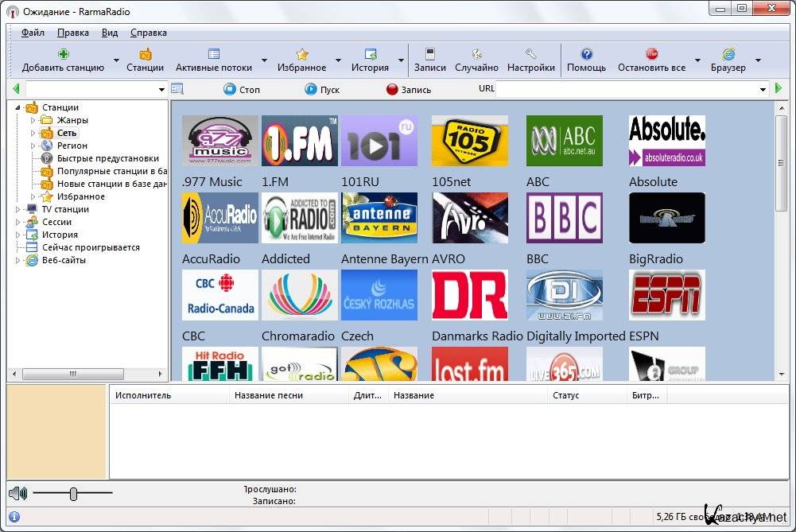The width and height of the screenshot is (796, 532).
Task: Click the Stop (Стоп) button
Action: tap(242, 89)
